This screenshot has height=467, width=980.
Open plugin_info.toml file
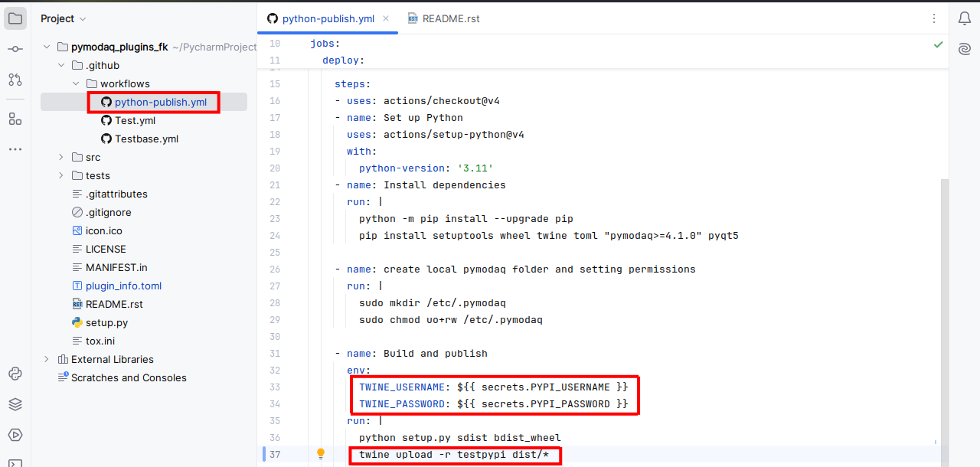[116, 286]
